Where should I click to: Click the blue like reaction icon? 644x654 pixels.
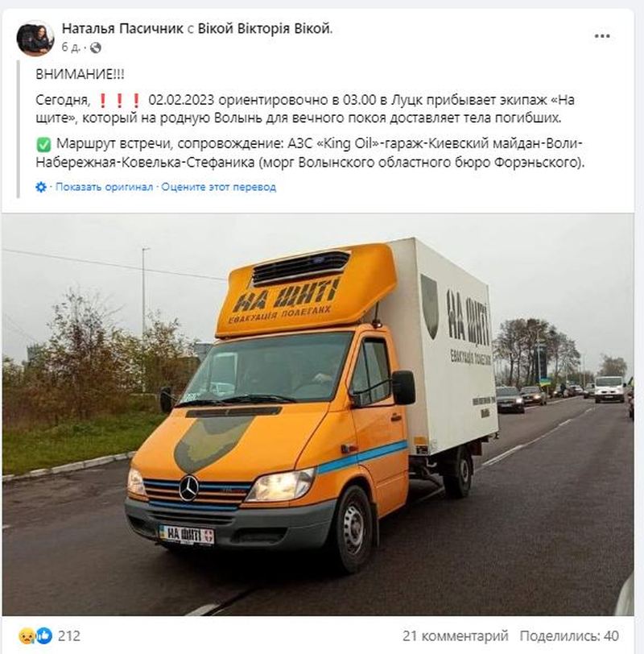click(44, 635)
